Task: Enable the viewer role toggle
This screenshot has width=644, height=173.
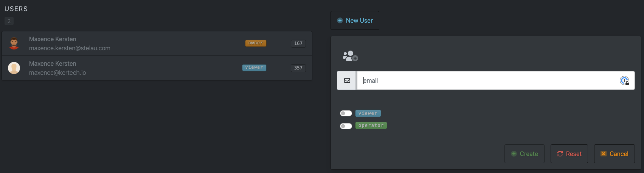Action: click(x=346, y=113)
